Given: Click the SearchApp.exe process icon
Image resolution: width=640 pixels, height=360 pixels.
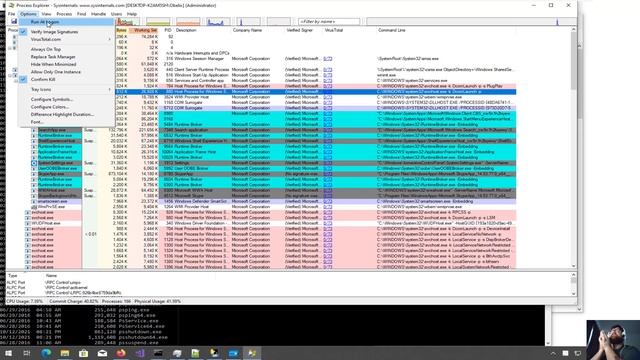Looking at the screenshot, I should pyautogui.click(x=34, y=130).
